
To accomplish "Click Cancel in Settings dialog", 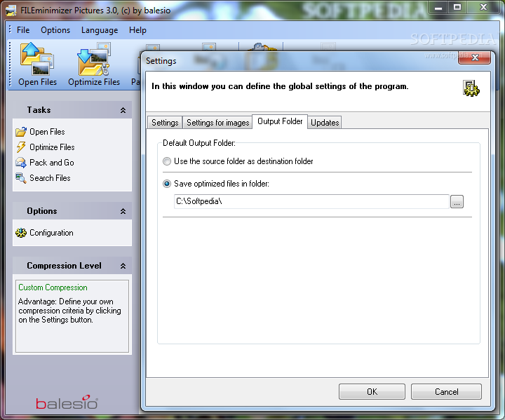I will pyautogui.click(x=446, y=392).
